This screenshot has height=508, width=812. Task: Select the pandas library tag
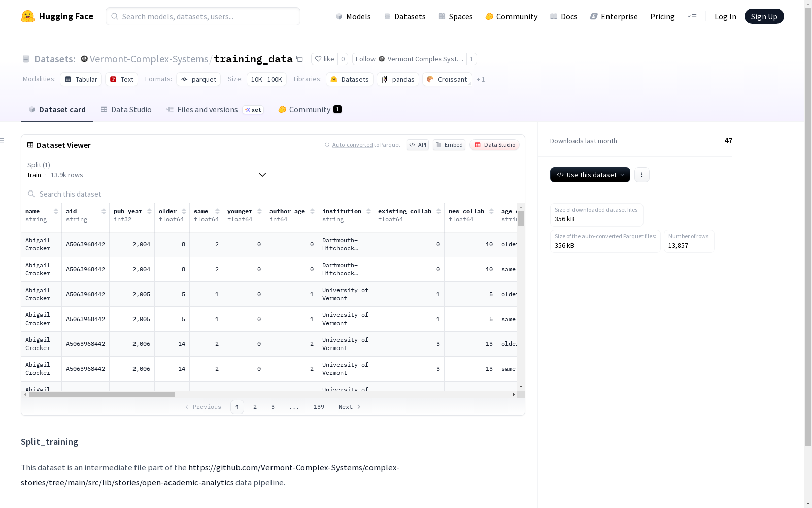coord(398,79)
